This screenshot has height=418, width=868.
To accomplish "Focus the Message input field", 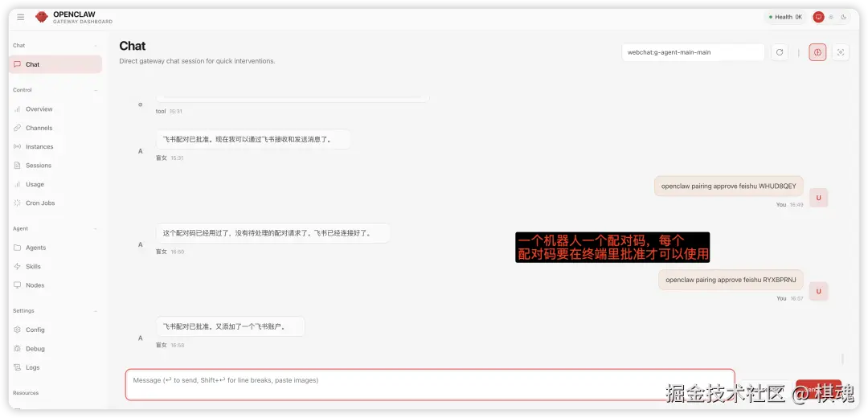I will [430, 384].
